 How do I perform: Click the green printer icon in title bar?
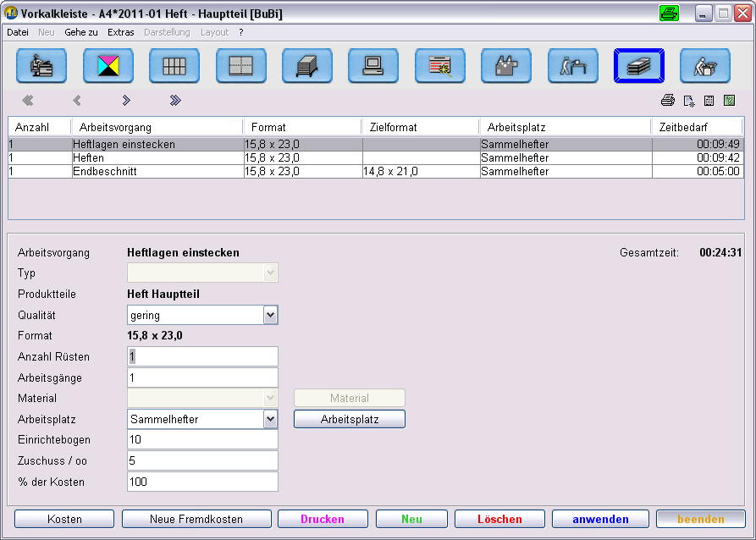669,13
